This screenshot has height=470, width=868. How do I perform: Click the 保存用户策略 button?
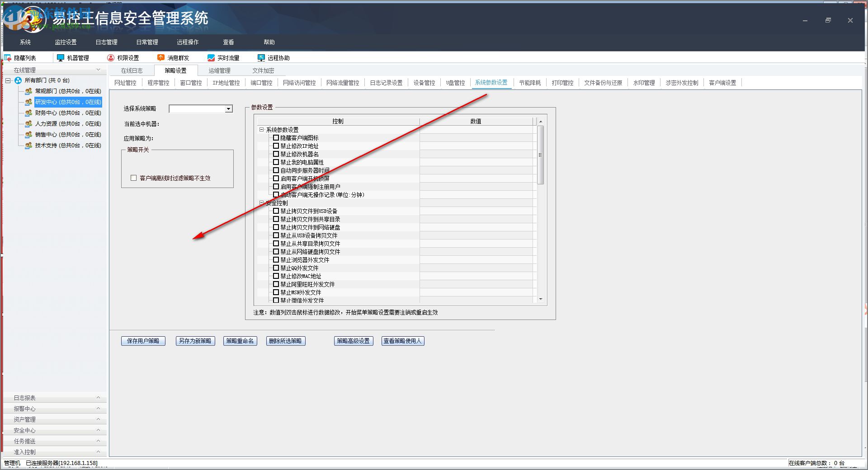point(143,341)
